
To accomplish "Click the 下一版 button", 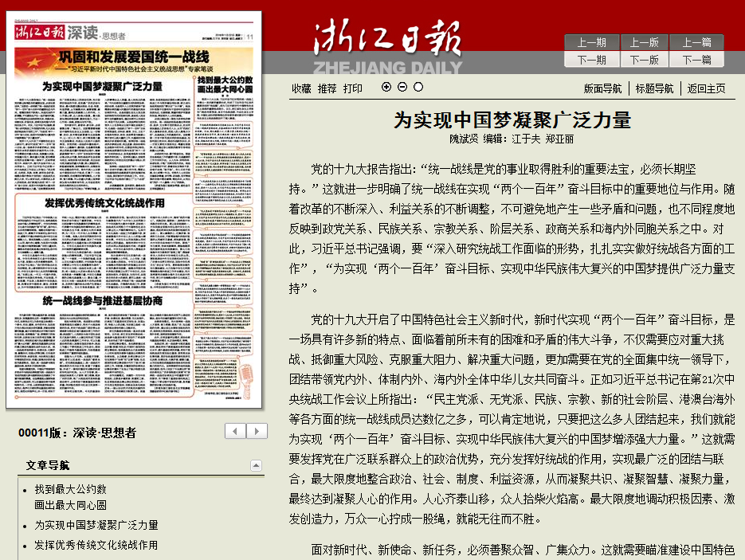I will (645, 60).
